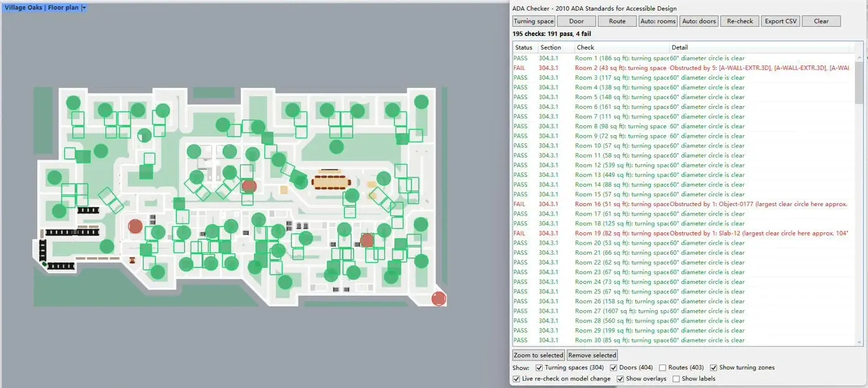Toggle the Show overlays checkbox
Screen dimensions: 868x388
point(620,379)
